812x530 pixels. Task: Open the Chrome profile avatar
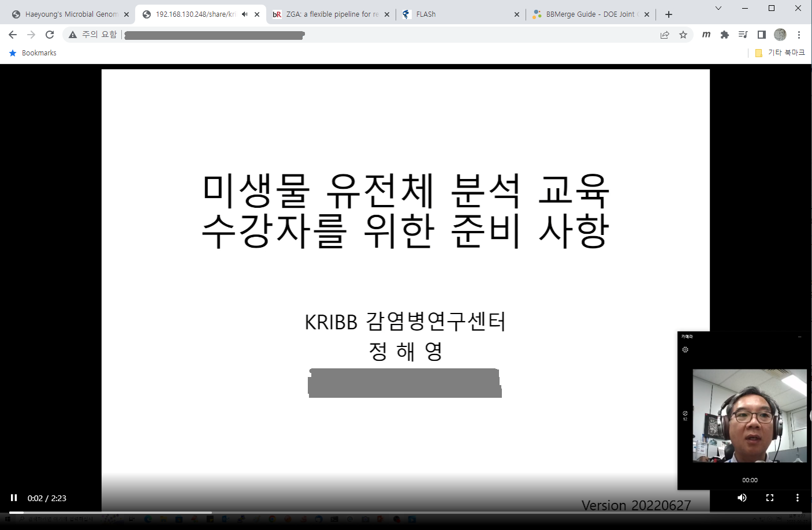[x=780, y=35]
